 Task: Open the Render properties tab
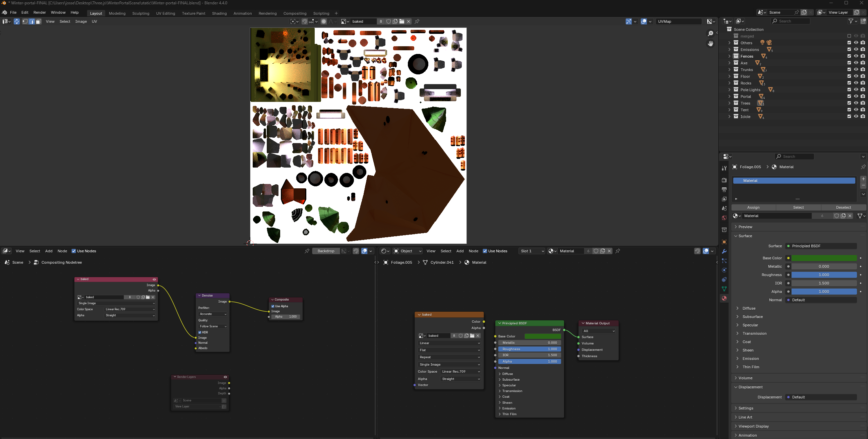coord(724,180)
